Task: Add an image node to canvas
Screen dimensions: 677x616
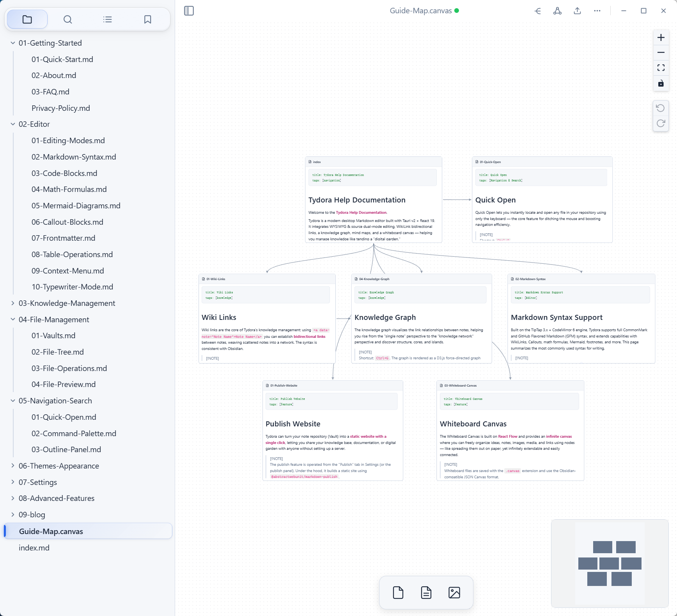Action: (454, 593)
